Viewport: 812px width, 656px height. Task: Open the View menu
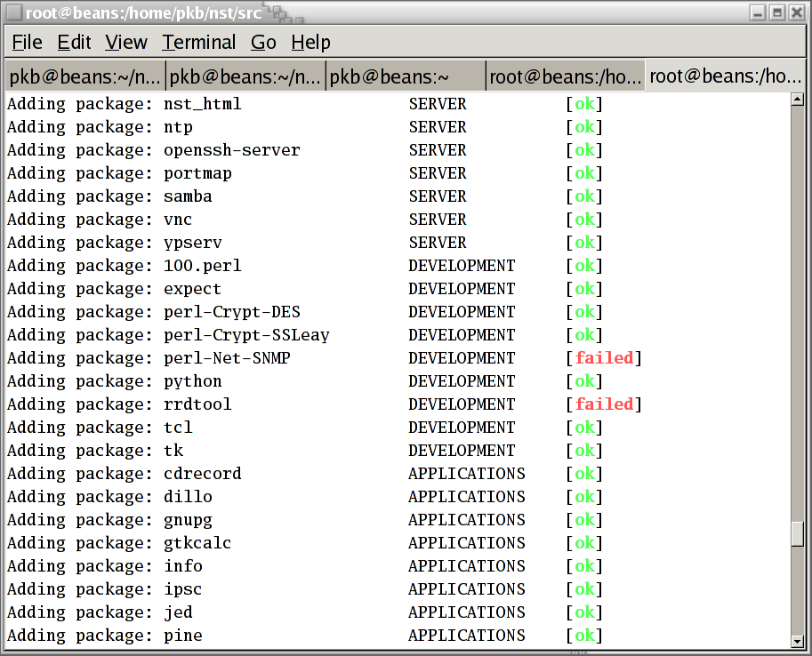[x=125, y=43]
